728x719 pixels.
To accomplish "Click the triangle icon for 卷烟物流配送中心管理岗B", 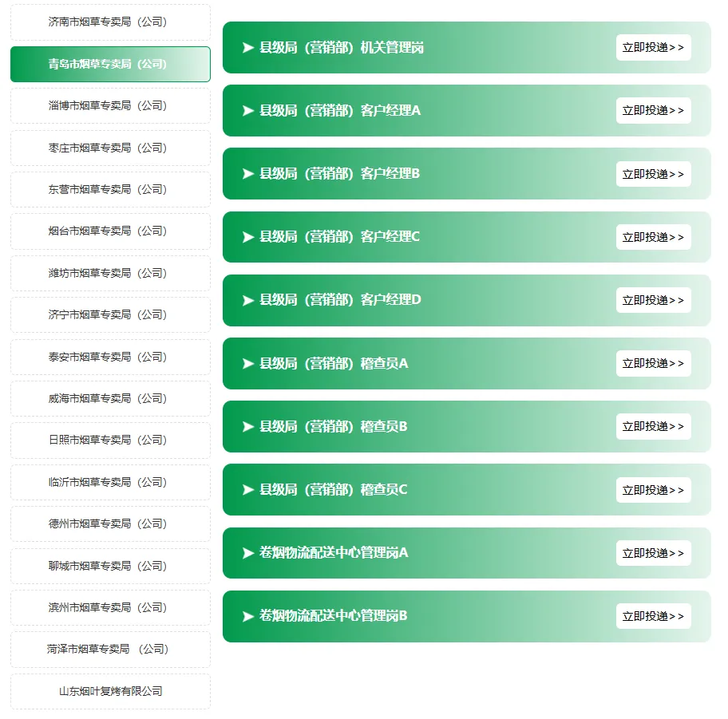I will (248, 616).
